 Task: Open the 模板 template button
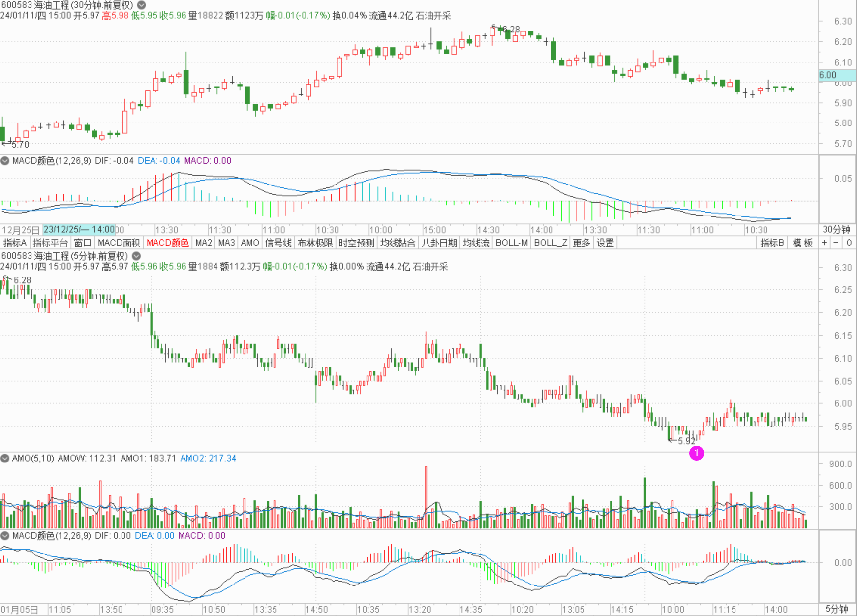tap(802, 243)
